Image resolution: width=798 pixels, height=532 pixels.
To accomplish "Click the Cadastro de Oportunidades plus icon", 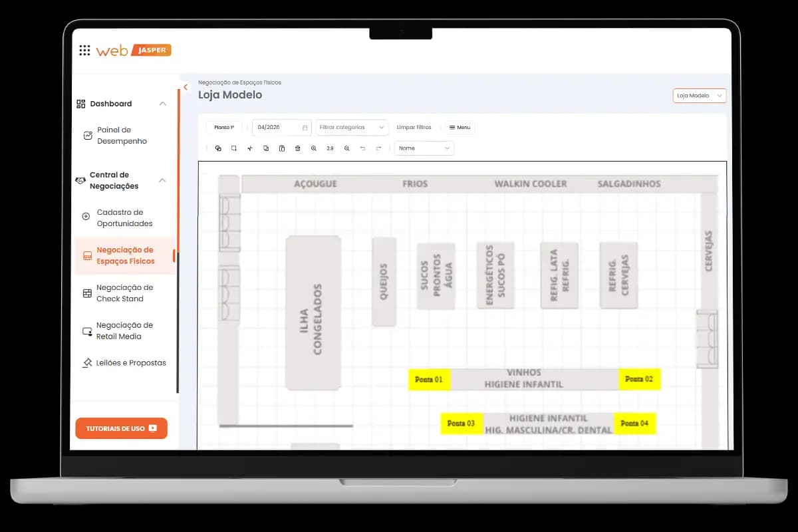I will click(86, 216).
